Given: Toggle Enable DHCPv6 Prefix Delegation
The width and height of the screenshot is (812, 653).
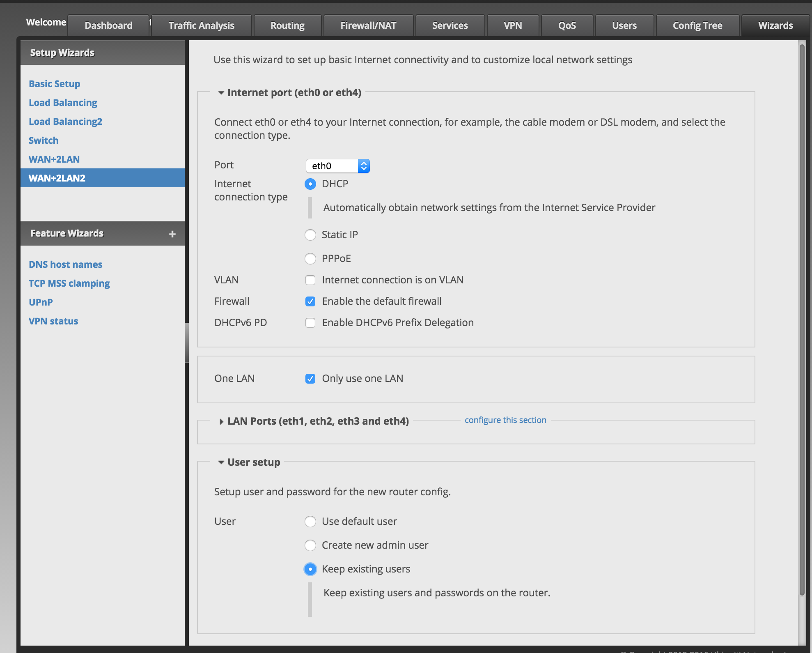Looking at the screenshot, I should [x=310, y=322].
